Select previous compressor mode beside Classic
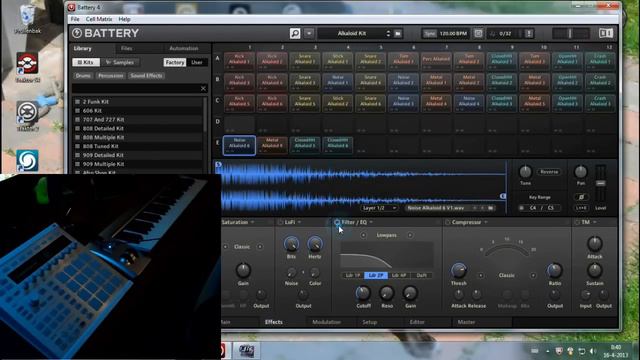This screenshot has width=640, height=360. pyautogui.click(x=480, y=276)
